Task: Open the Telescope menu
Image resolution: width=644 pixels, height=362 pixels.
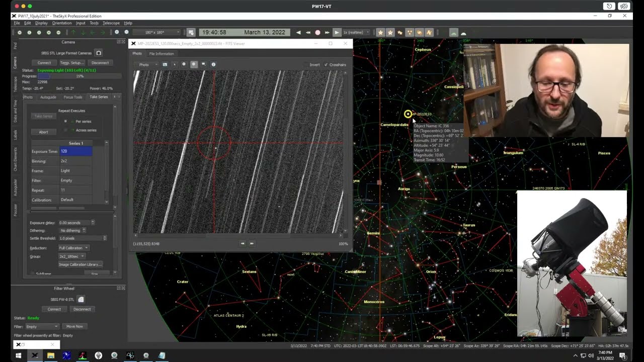Action: [111, 23]
